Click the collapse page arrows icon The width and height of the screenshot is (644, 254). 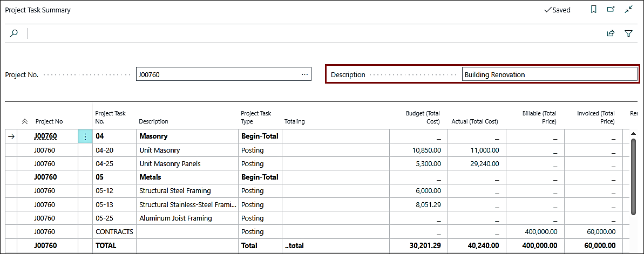(x=628, y=10)
